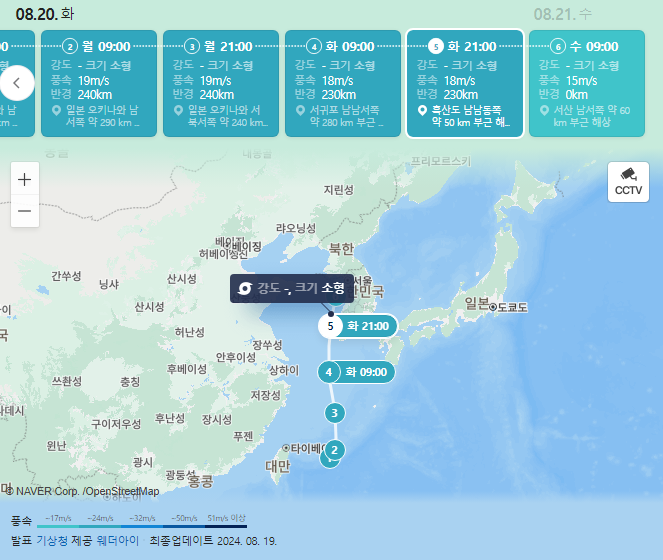Select forecast card 2 월 09:00
This screenshot has width=663, height=560.
99,83
